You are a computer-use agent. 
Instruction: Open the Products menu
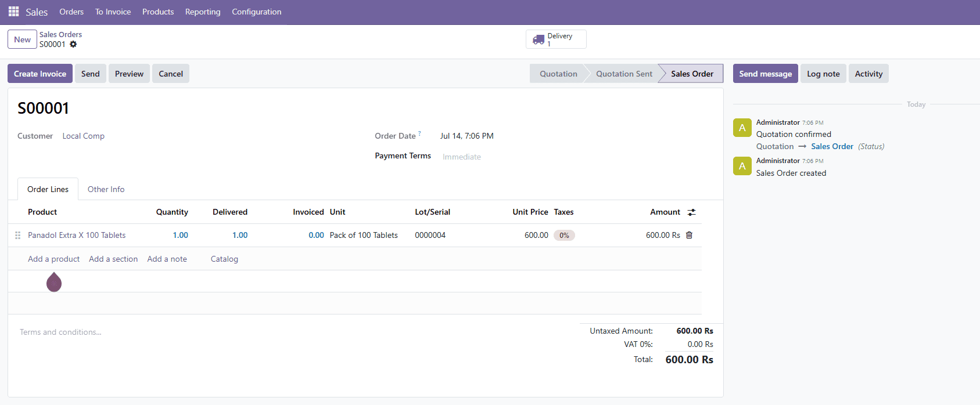pos(158,12)
